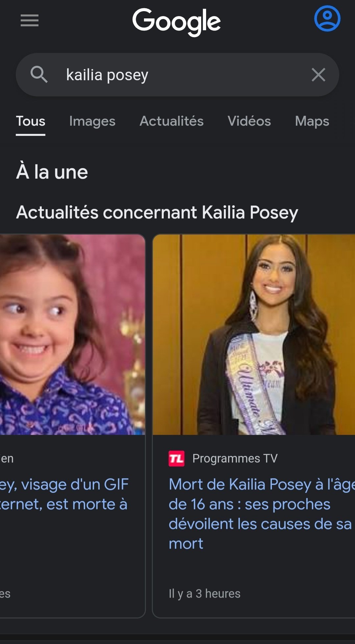The width and height of the screenshot is (355, 644).
Task: Switch to the Images tab
Action: pyautogui.click(x=92, y=121)
